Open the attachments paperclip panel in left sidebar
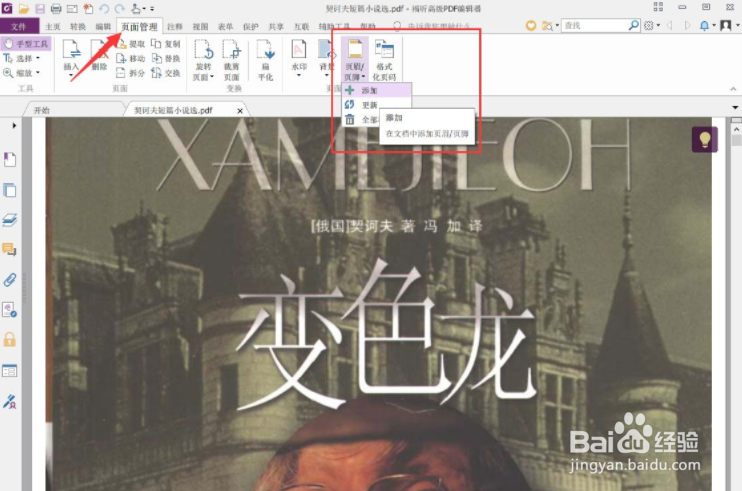This screenshot has width=742, height=491. point(9,280)
